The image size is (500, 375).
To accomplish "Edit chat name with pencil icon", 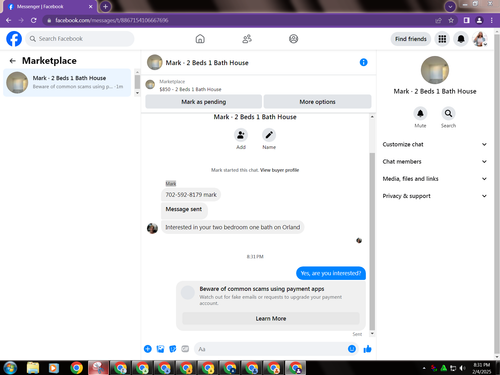I will [269, 135].
